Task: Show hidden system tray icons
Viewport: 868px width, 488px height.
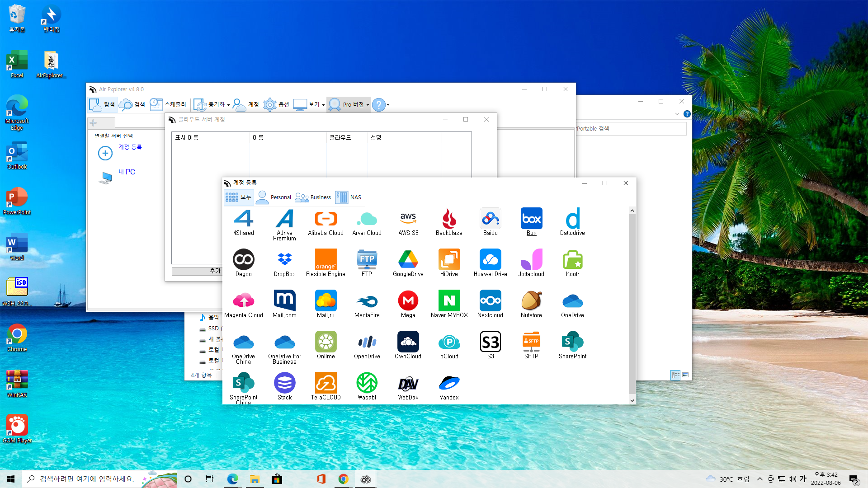Action: click(x=759, y=479)
